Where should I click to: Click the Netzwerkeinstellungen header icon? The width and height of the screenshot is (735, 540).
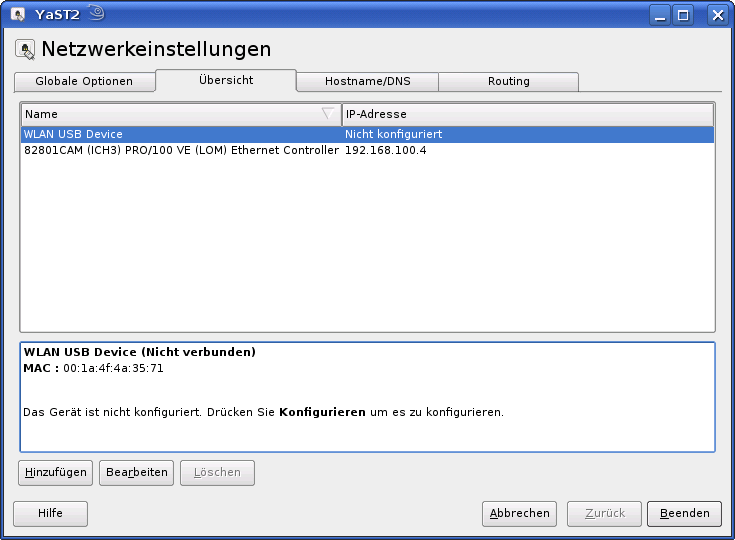click(x=25, y=49)
